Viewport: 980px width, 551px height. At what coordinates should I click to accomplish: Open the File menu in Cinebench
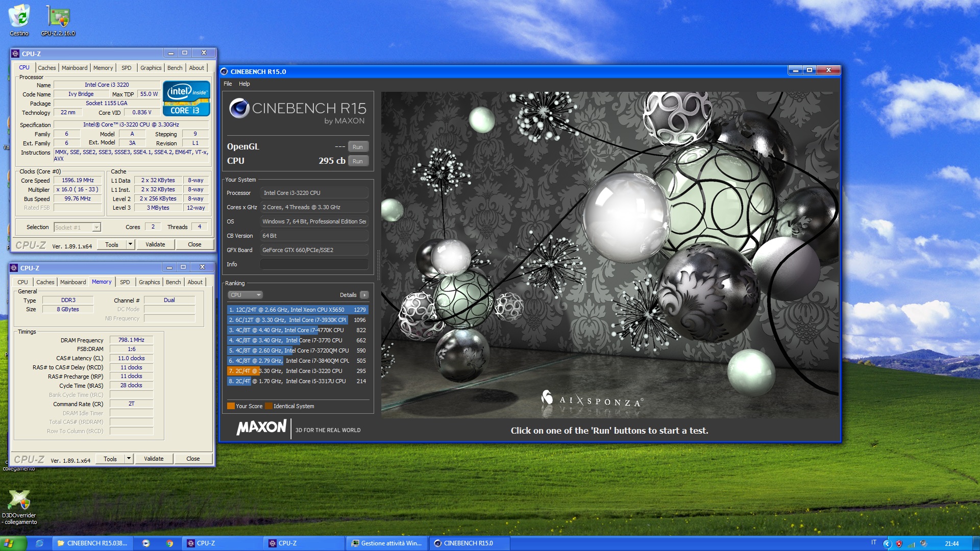click(x=228, y=84)
